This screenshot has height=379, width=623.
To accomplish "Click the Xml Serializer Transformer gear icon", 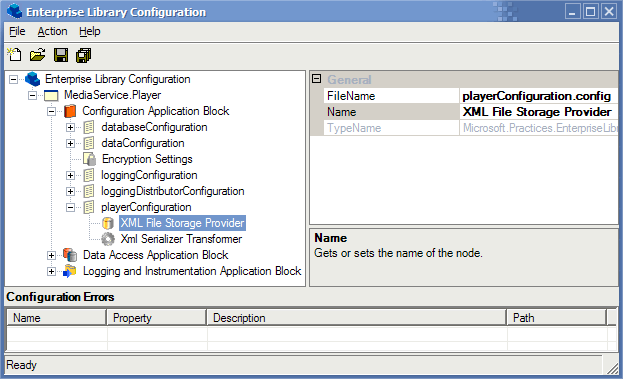I will click(108, 239).
